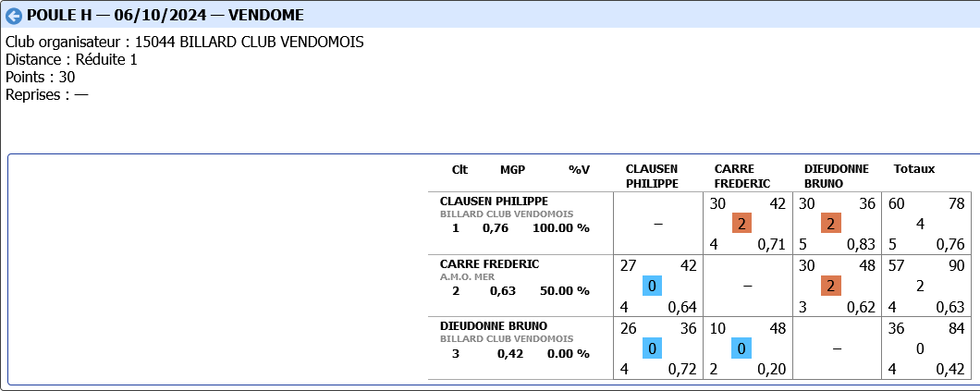
Task: Click MGP value 0,76 in Clausen's row summary
Action: (x=495, y=228)
